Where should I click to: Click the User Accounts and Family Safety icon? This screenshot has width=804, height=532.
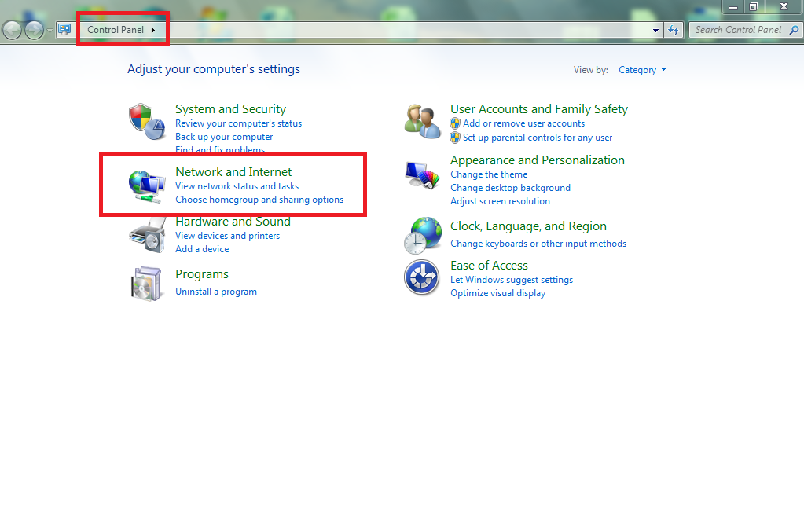click(422, 119)
